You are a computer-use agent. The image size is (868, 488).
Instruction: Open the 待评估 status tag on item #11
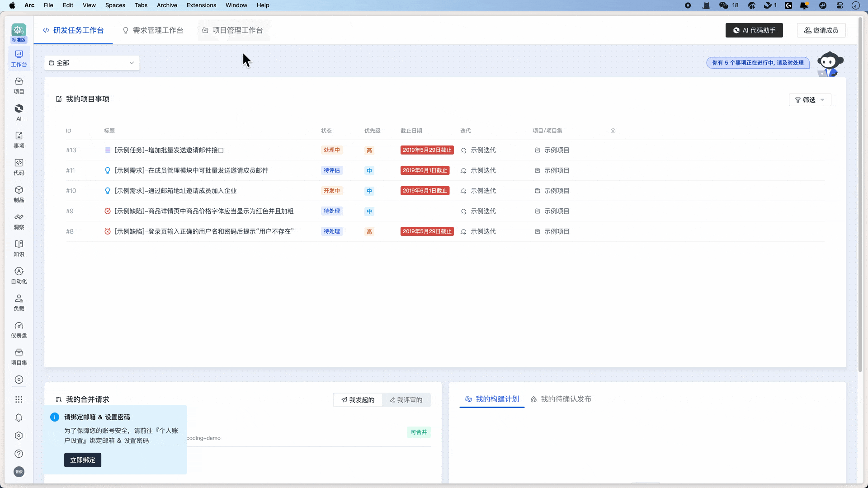pyautogui.click(x=331, y=170)
